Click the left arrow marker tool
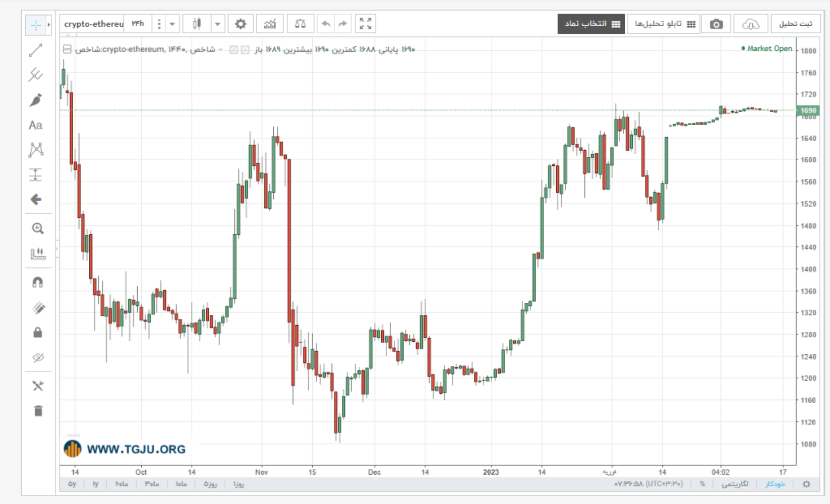Image resolution: width=830 pixels, height=504 pixels. [36, 200]
